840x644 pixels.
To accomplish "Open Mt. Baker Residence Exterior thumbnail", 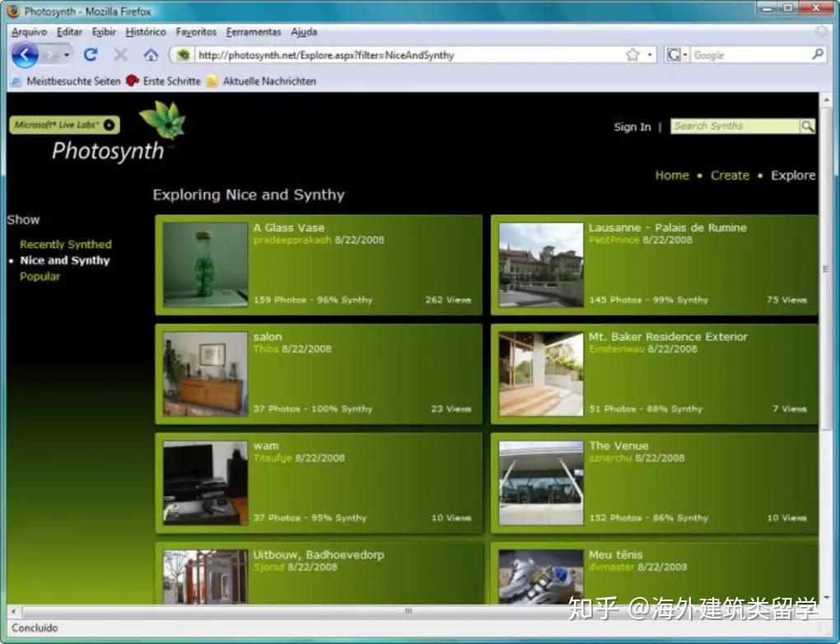I will 541,374.
